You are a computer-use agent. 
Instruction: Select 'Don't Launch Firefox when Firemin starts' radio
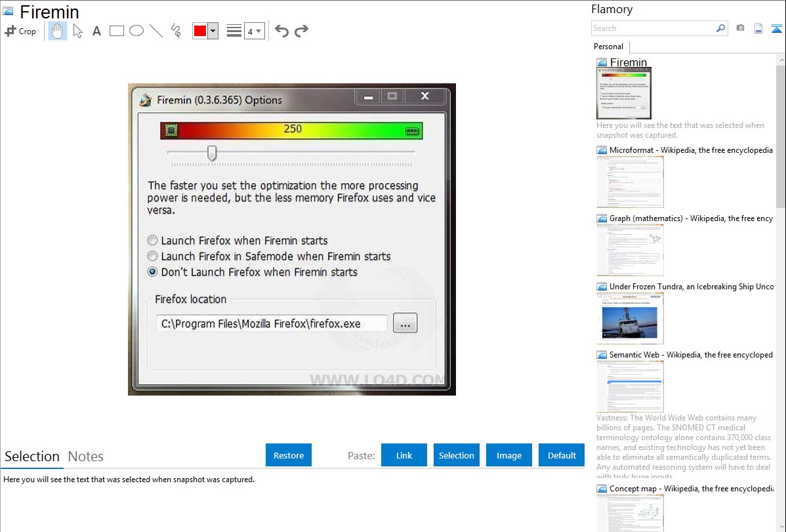click(152, 272)
